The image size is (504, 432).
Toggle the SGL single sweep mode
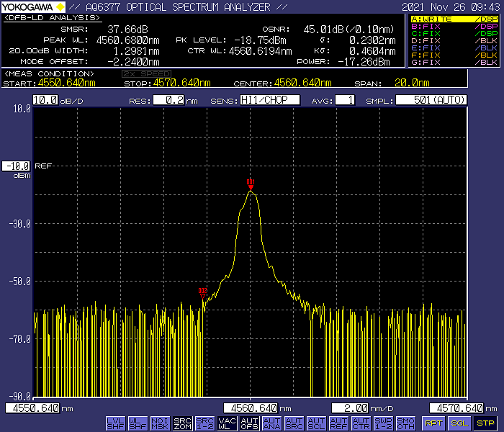coord(459,423)
